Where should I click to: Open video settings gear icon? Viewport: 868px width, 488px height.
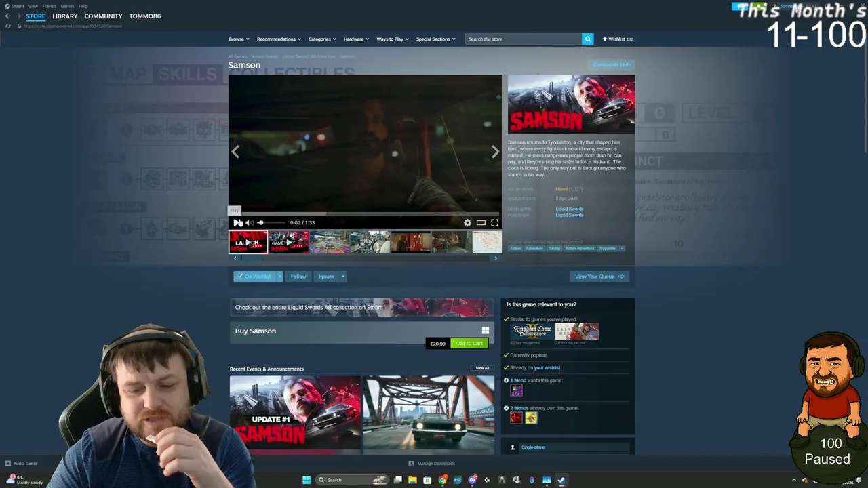[467, 222]
